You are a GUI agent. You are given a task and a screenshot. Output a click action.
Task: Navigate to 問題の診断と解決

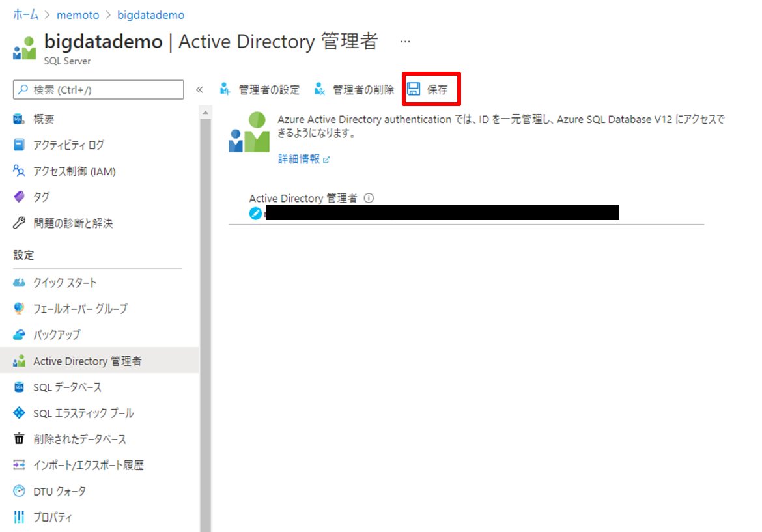click(x=73, y=223)
